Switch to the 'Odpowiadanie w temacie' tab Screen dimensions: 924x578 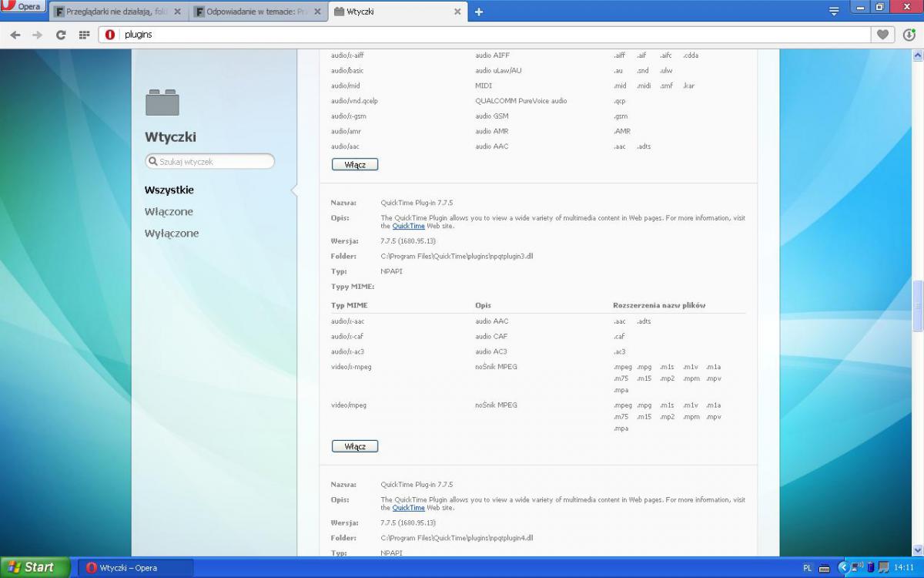pos(256,12)
